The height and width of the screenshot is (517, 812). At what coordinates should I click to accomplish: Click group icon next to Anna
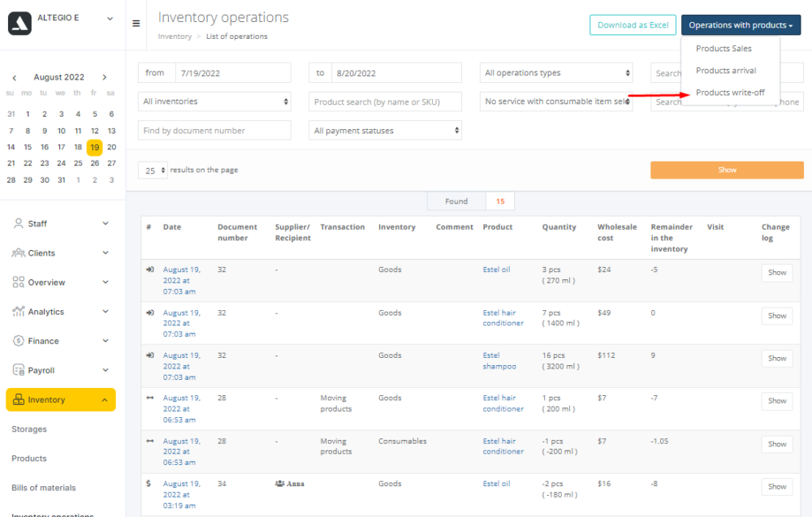pos(279,484)
